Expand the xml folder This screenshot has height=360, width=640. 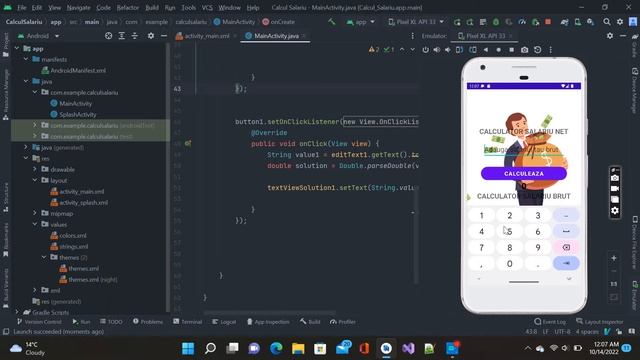35,290
